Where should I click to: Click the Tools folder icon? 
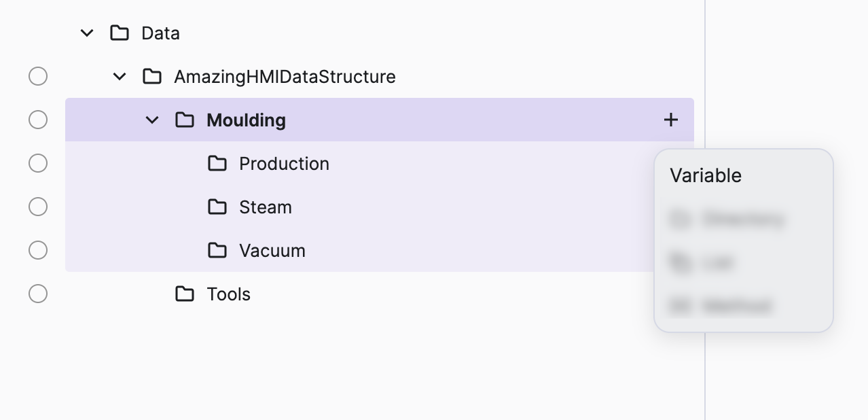[185, 294]
